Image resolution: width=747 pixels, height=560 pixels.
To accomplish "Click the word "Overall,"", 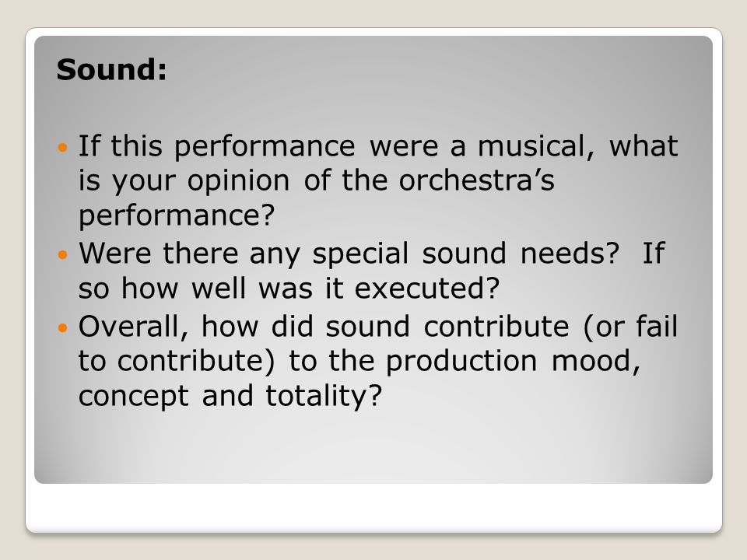I will [133, 327].
